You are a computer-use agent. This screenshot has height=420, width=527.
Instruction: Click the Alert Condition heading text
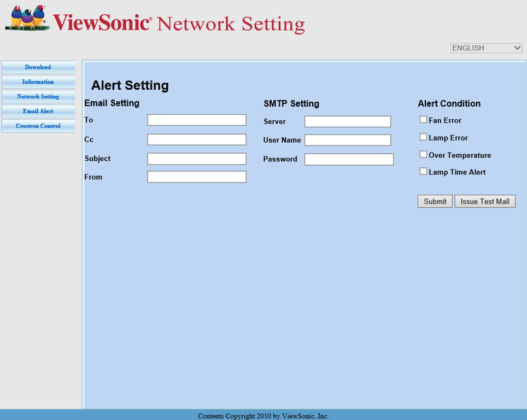449,103
